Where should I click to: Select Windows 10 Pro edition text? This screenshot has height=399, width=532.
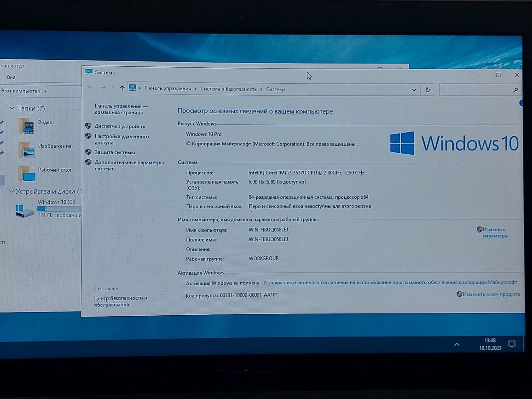tap(203, 134)
